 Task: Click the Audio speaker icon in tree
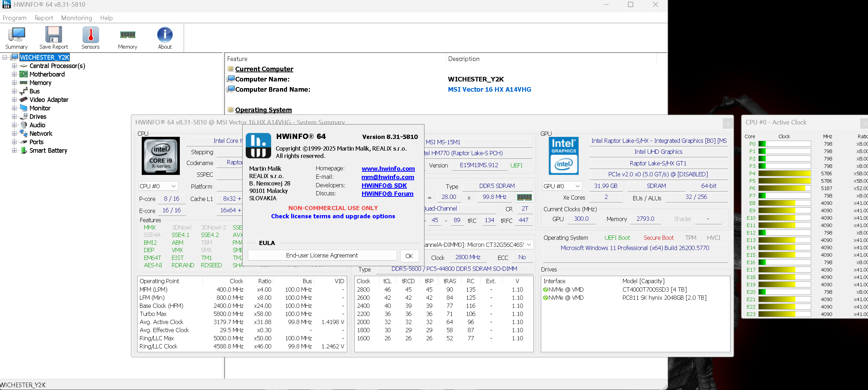24,125
